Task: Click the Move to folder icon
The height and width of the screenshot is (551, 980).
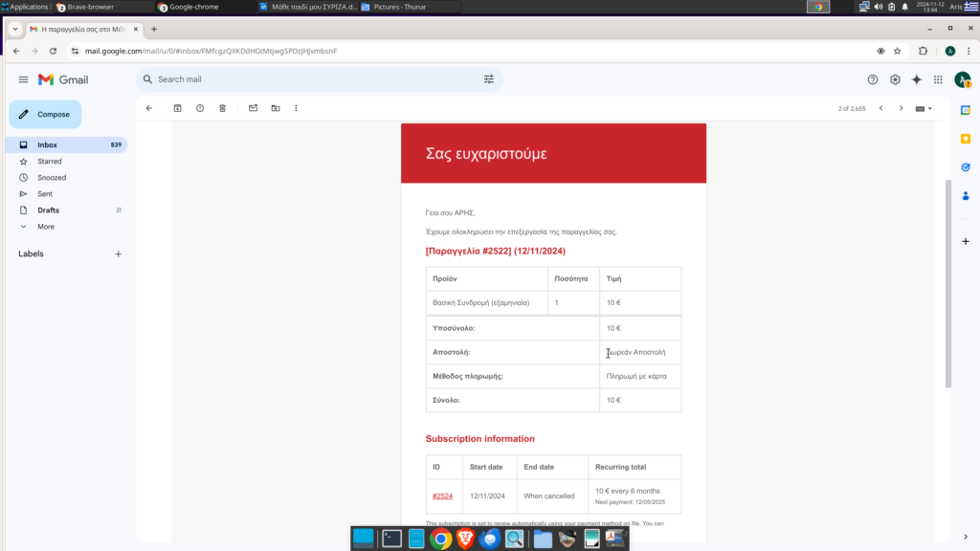Action: (x=276, y=108)
